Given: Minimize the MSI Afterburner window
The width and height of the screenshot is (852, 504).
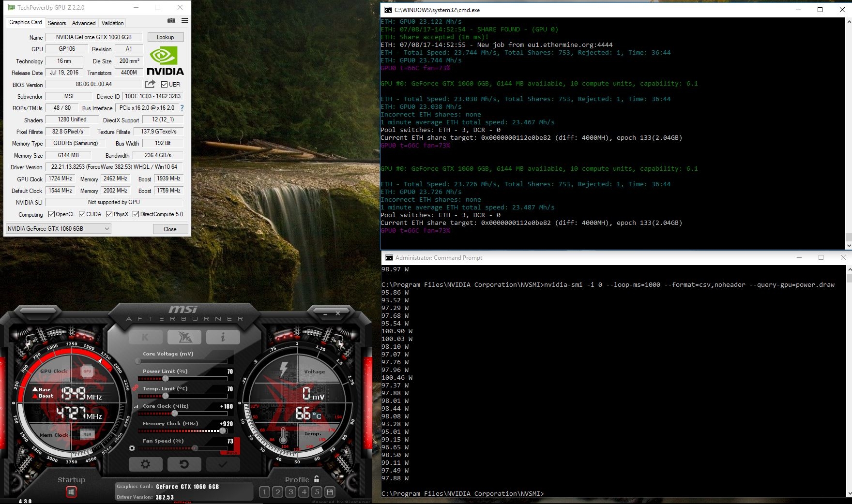Looking at the screenshot, I should click(x=326, y=314).
